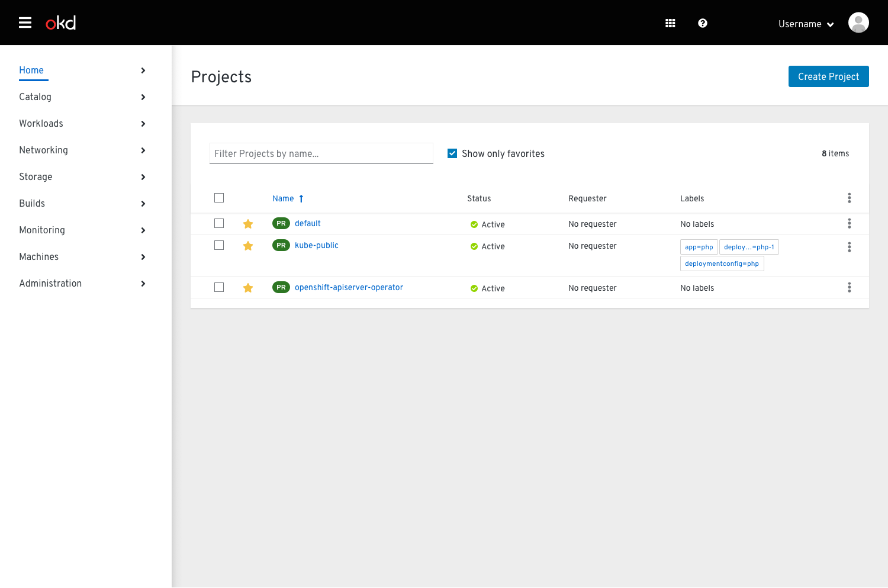
Task: Open the openshift-apiserver-operator project link
Action: tap(349, 287)
